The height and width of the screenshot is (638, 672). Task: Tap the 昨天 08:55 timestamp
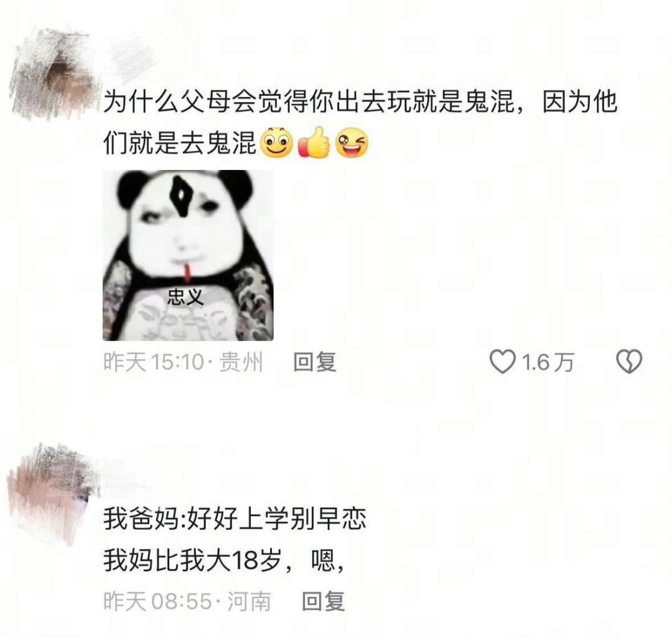point(157,601)
